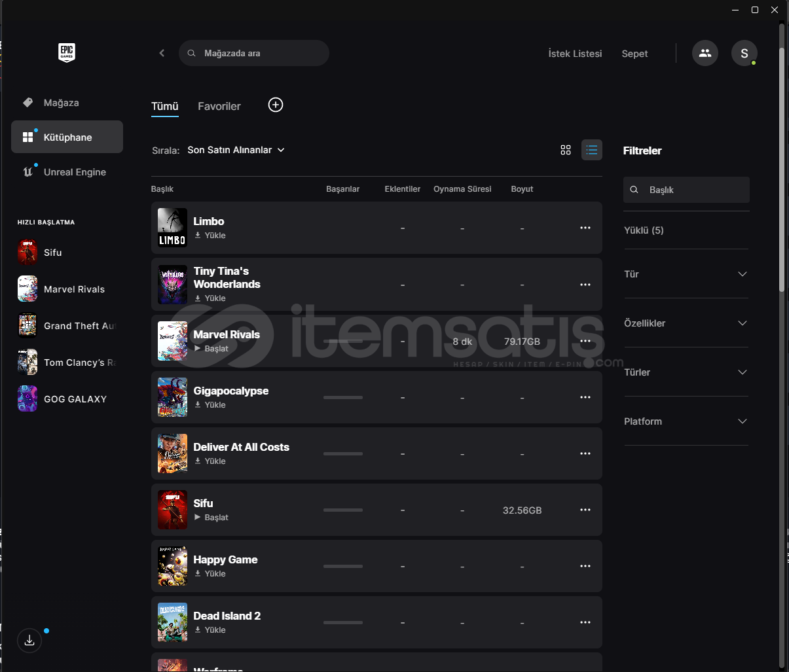Install Deliver At All Costs with Yükle

[x=210, y=461]
